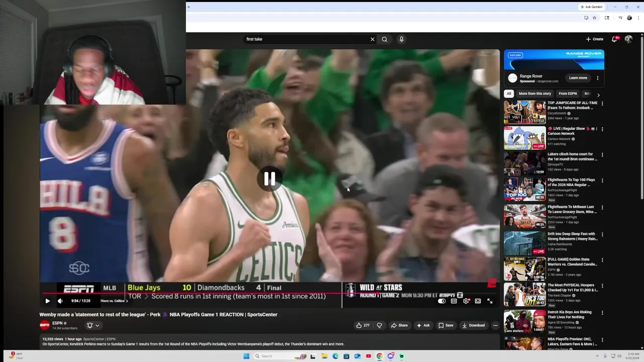The height and width of the screenshot is (362, 644).
Task: Show more filter chips with arrow
Action: pyautogui.click(x=598, y=95)
